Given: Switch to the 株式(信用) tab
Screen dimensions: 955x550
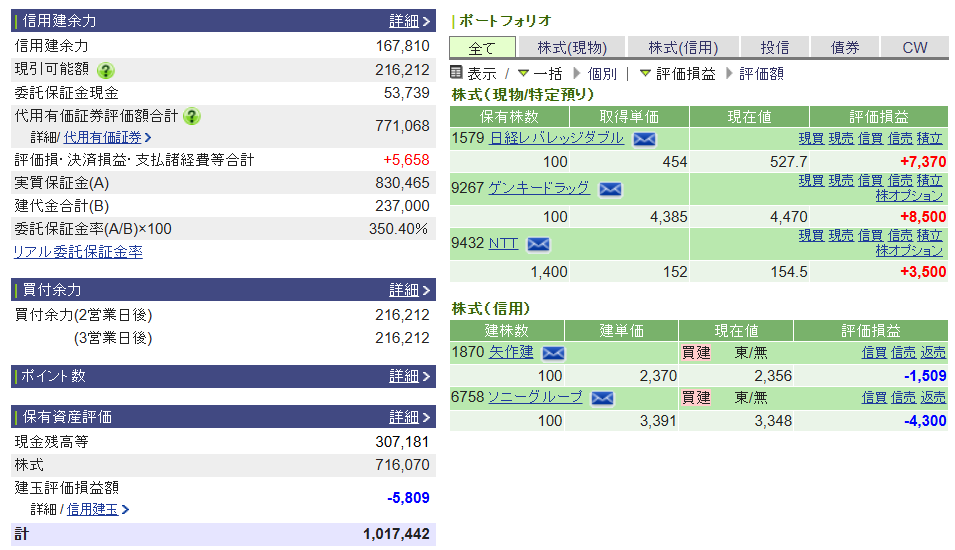Looking at the screenshot, I should [x=683, y=47].
